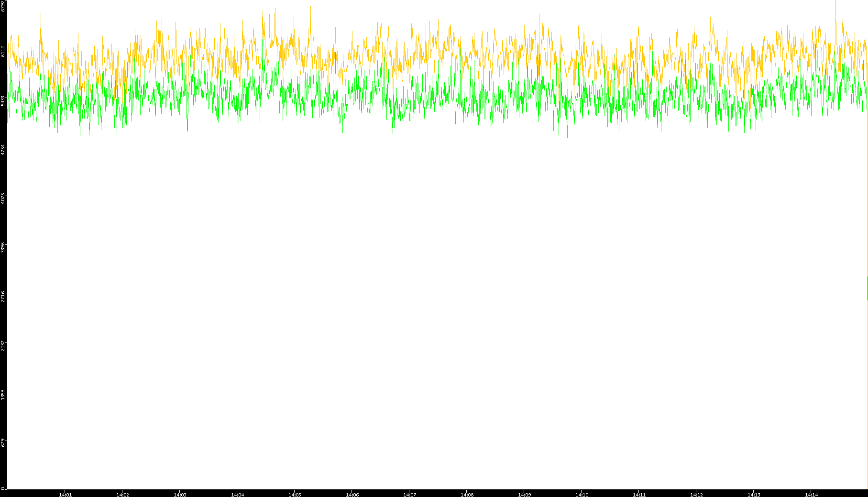Viewport: 868px width, 497px height.
Task: Click the 2037 value axis label
Action: click(x=3, y=345)
